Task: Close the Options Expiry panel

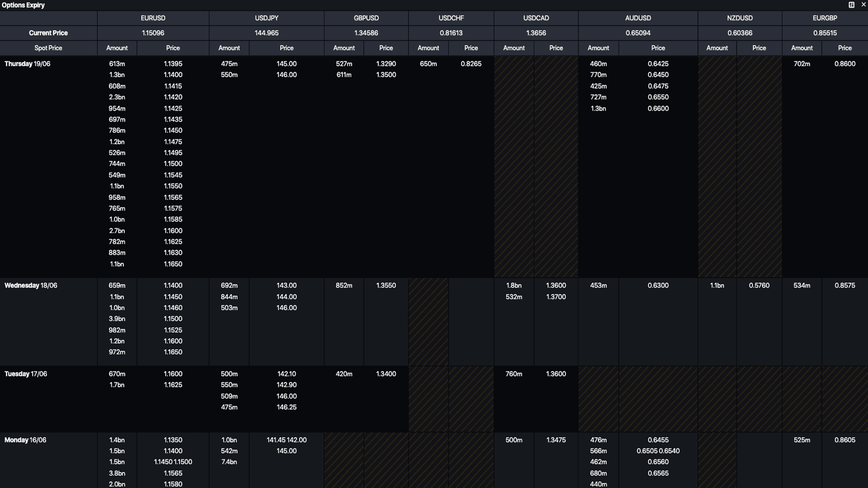Action: point(863,5)
